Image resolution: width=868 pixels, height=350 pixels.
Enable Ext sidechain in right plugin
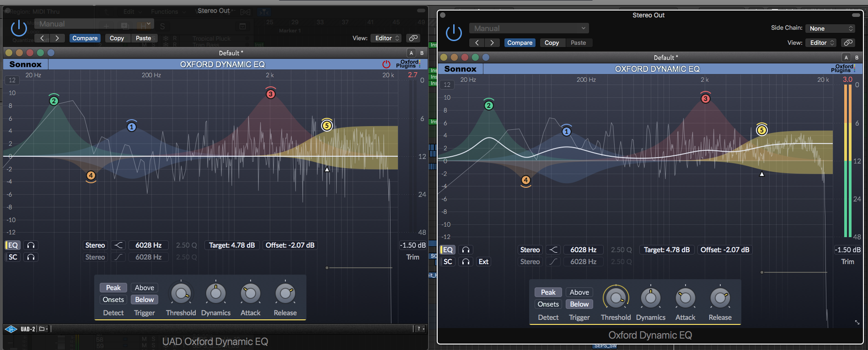483,262
